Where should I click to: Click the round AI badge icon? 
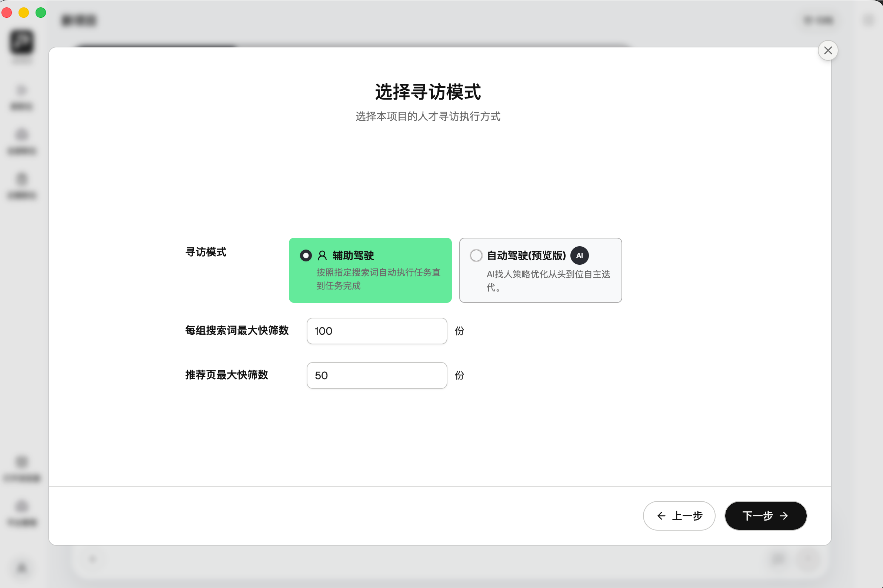[579, 255]
